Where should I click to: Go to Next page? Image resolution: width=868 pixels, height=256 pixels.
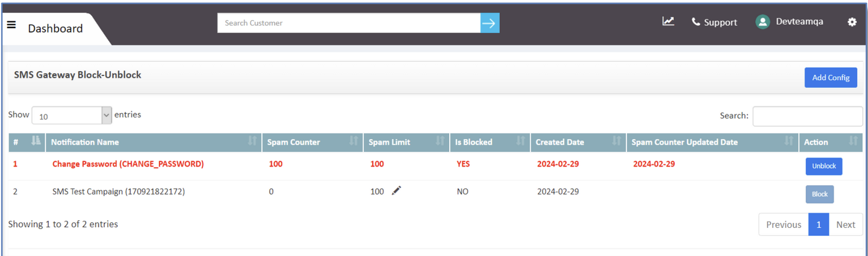[845, 225]
